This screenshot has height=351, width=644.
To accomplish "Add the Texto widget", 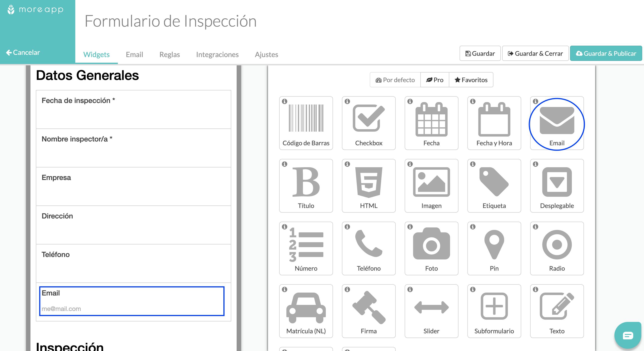I will pos(557,311).
